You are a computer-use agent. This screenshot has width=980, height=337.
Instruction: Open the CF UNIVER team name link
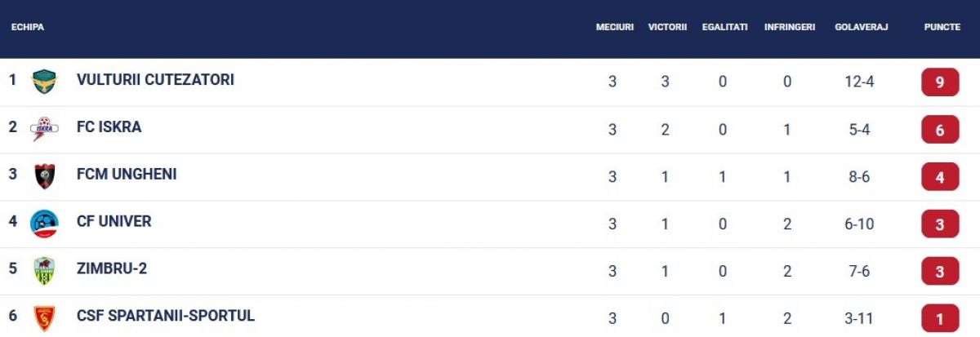[x=114, y=222]
